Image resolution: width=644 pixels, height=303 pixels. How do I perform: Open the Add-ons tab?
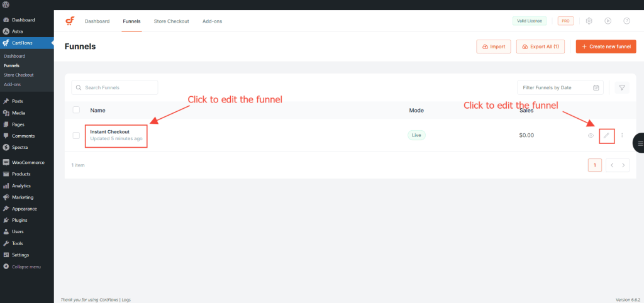point(212,21)
